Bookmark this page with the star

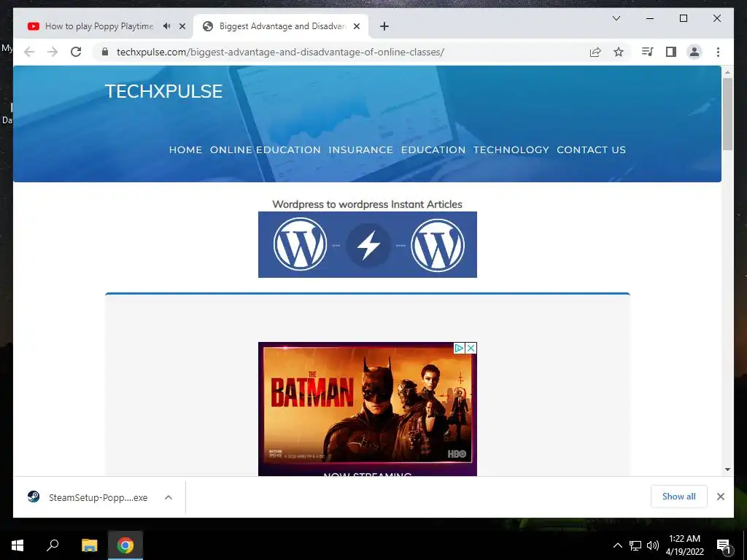619,52
